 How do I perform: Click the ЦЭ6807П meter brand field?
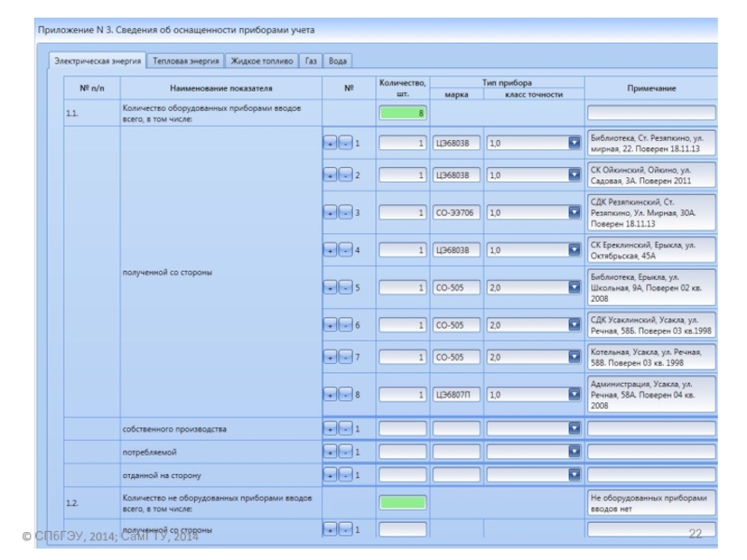coord(457,395)
